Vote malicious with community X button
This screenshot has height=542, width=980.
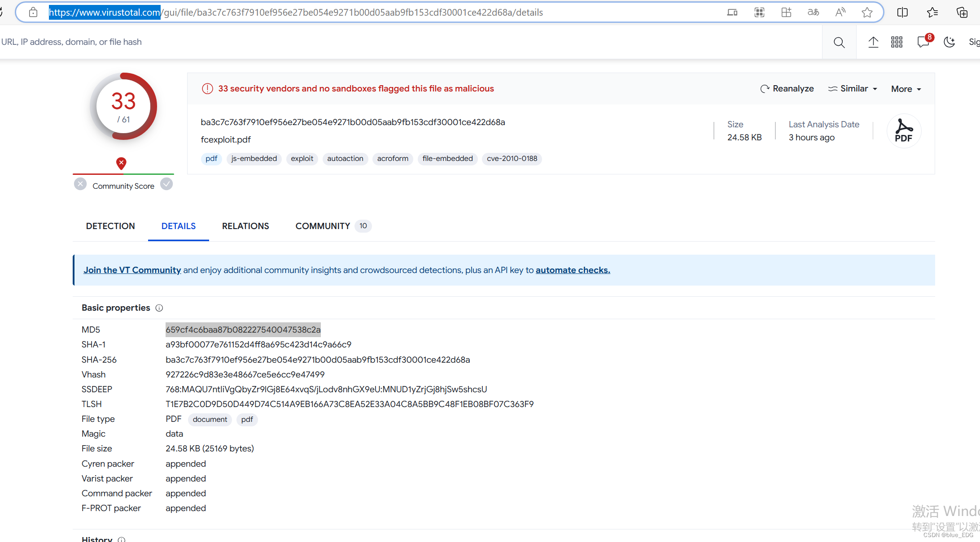click(80, 184)
